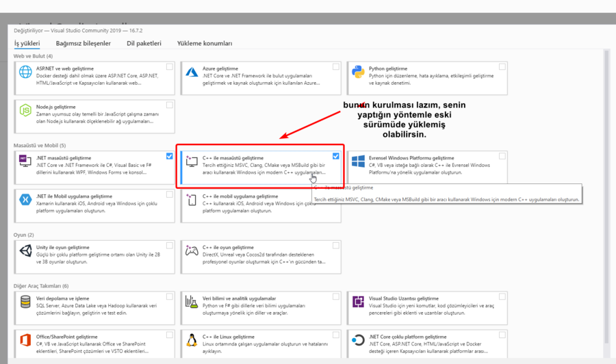Switch to the İş yükleri tab

(x=27, y=43)
